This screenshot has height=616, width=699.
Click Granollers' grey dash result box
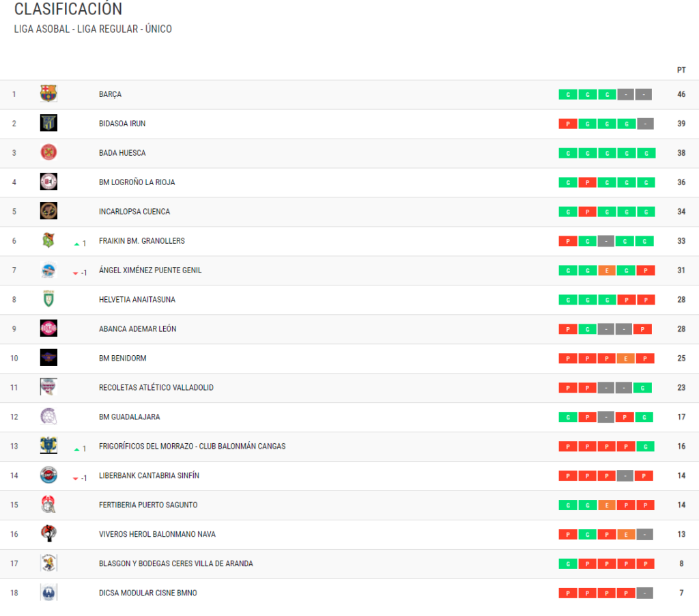point(606,241)
